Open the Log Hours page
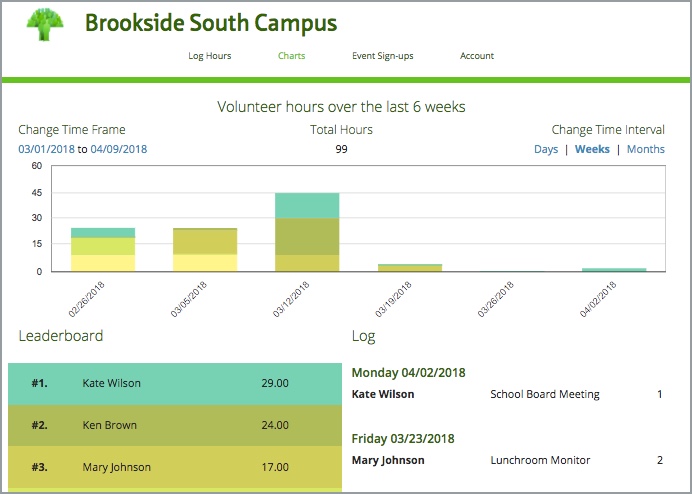Screen dimensions: 692x494 pos(210,56)
